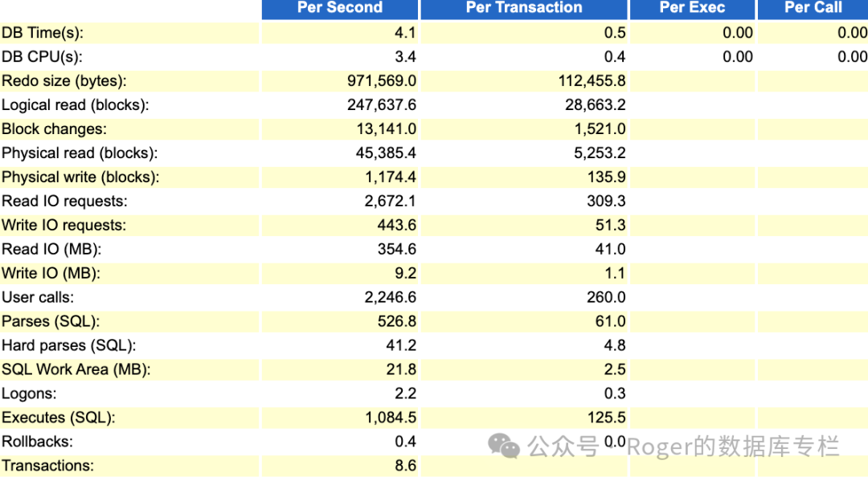Click Physical write per transaction 135.9
Viewport: 868px width, 481px height.
pyautogui.click(x=606, y=177)
